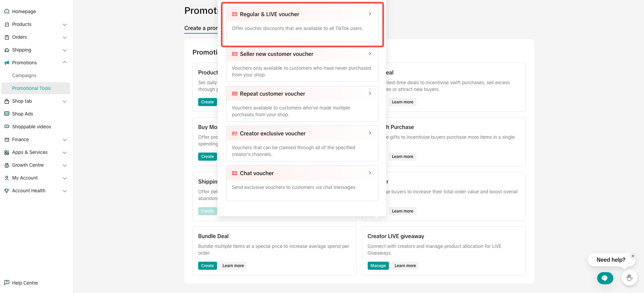This screenshot has width=644, height=293.
Task: Click the Shoppable videos icon
Action: click(x=7, y=127)
